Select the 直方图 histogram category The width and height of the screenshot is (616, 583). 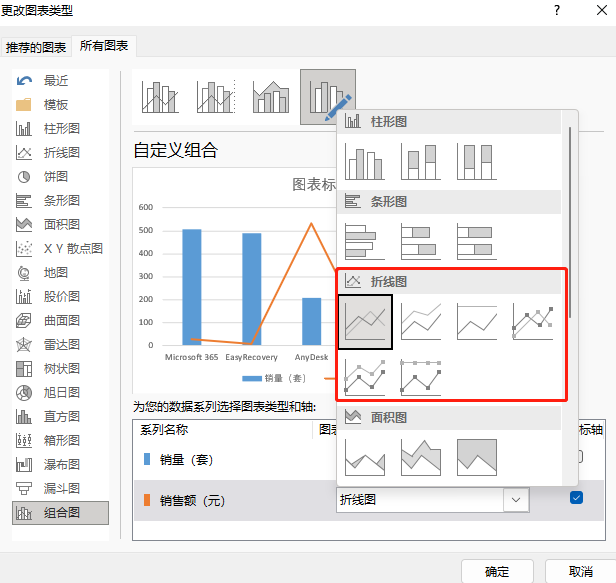60,417
